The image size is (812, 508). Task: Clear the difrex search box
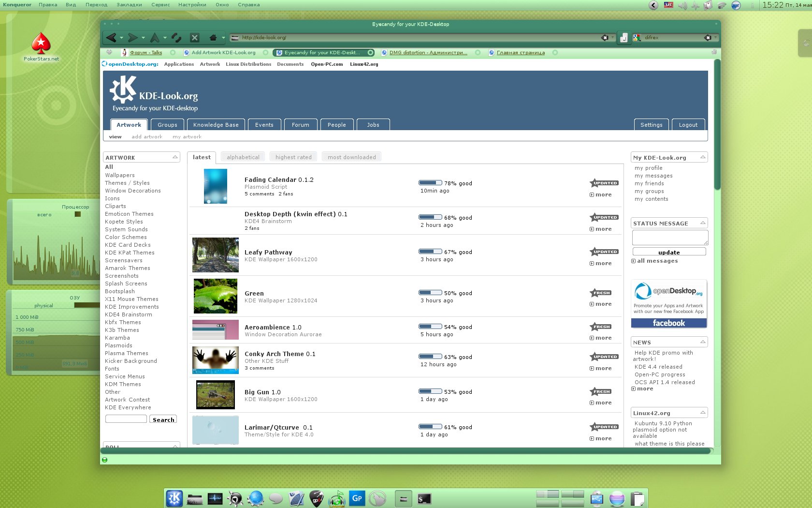pos(708,37)
